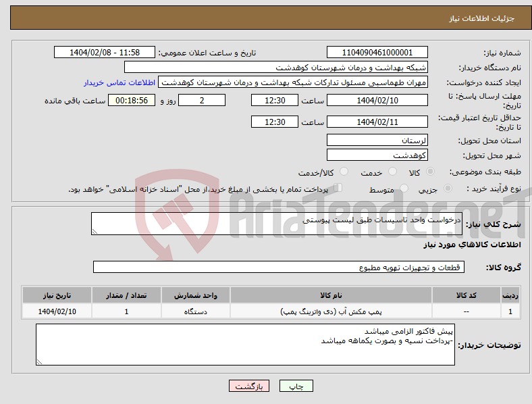Click the response deadline time 12:30 field
The image size is (532, 404).
[275, 100]
